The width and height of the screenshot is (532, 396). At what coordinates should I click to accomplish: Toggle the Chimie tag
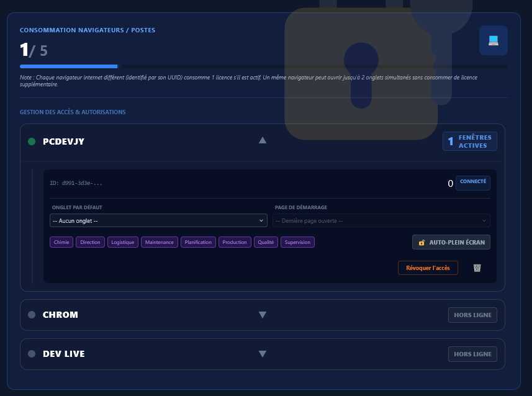[x=61, y=242]
